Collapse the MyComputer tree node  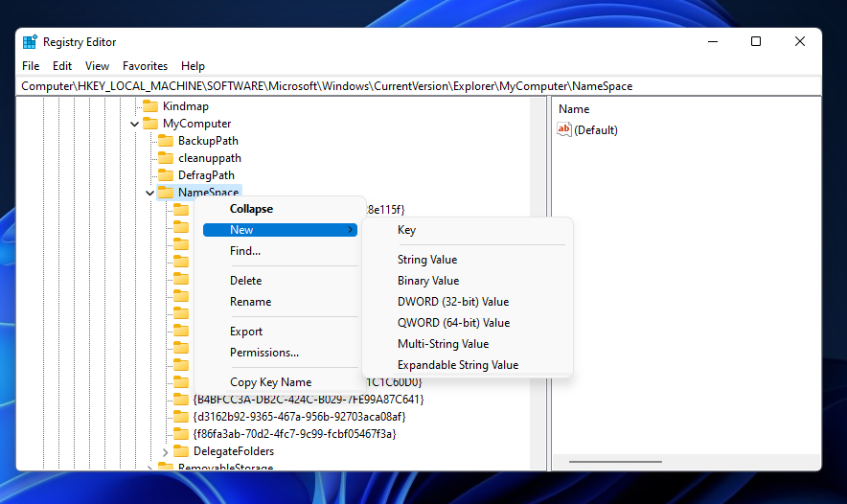134,124
